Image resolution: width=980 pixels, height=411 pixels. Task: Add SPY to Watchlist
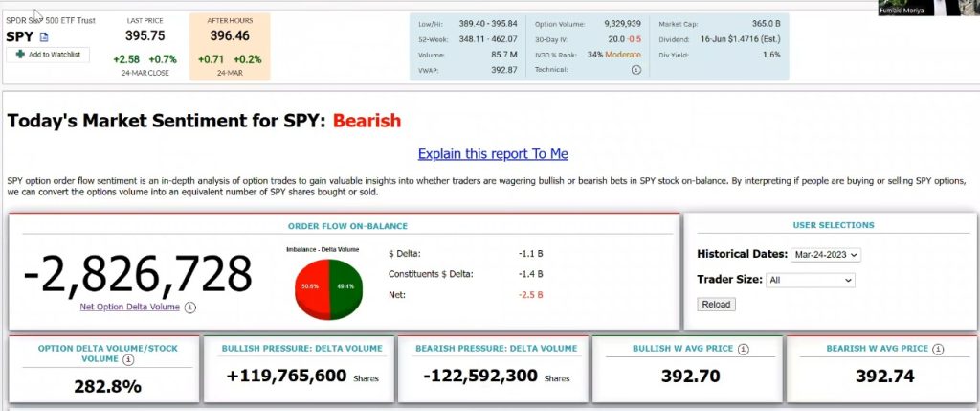pos(48,55)
